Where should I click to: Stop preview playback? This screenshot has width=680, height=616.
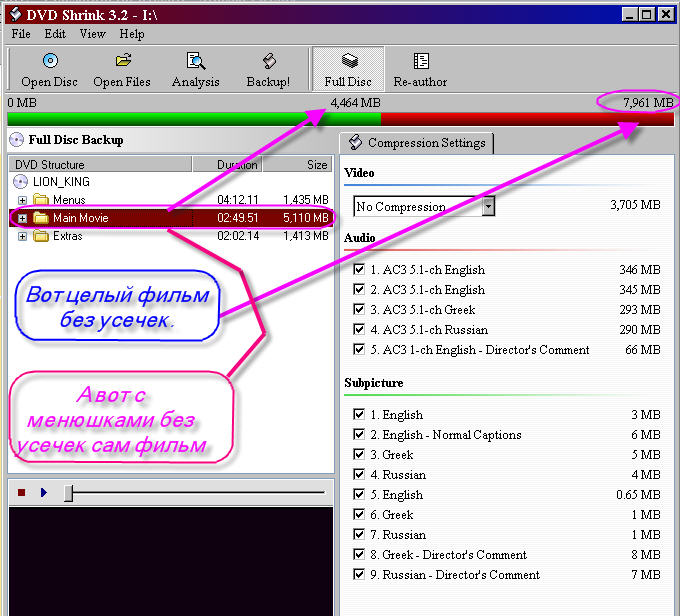(21, 492)
